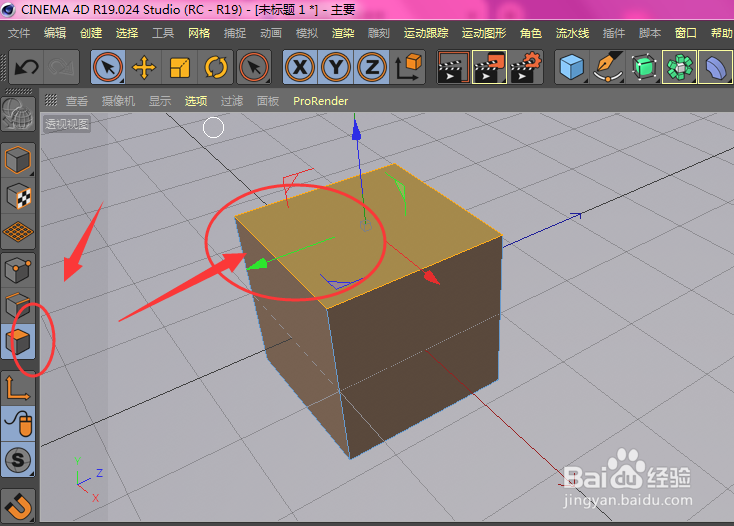Switch to Polygons mode

click(18, 342)
